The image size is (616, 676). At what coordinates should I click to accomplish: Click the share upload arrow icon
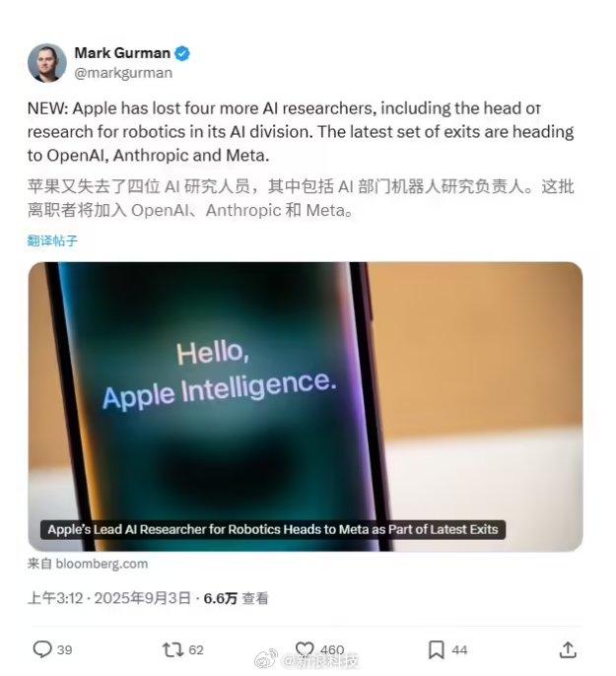[568, 649]
